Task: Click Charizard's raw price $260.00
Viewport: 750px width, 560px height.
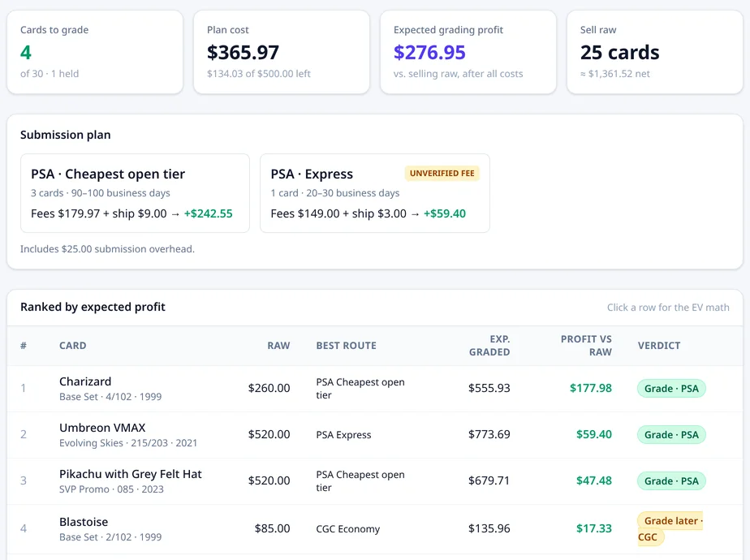Action: coord(269,388)
